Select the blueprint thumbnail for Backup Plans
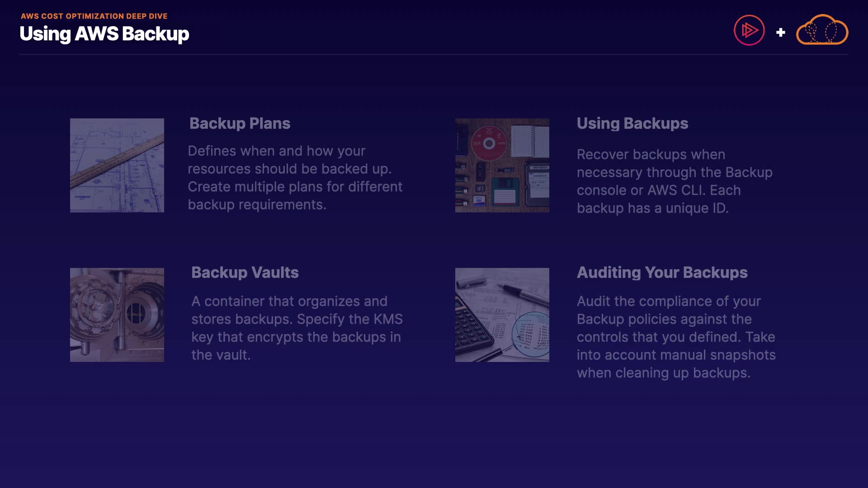Screen dimensions: 868x488 pos(117,165)
